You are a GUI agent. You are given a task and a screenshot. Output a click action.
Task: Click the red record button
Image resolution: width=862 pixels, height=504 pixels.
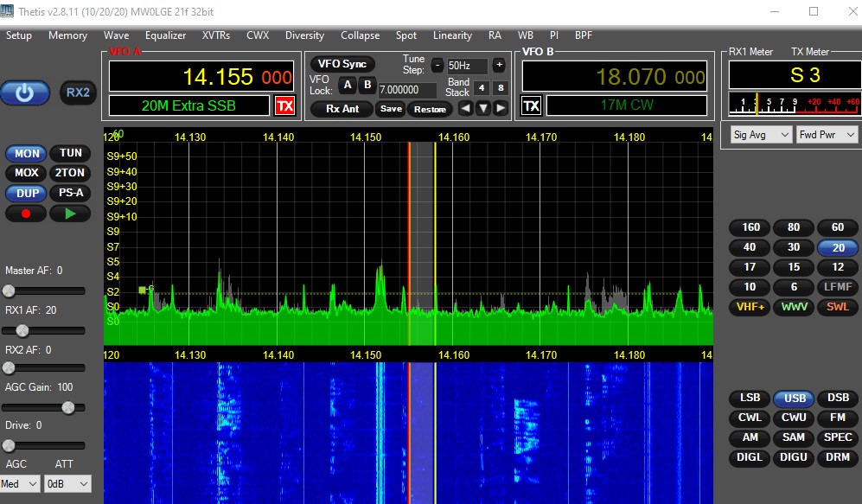pos(26,214)
